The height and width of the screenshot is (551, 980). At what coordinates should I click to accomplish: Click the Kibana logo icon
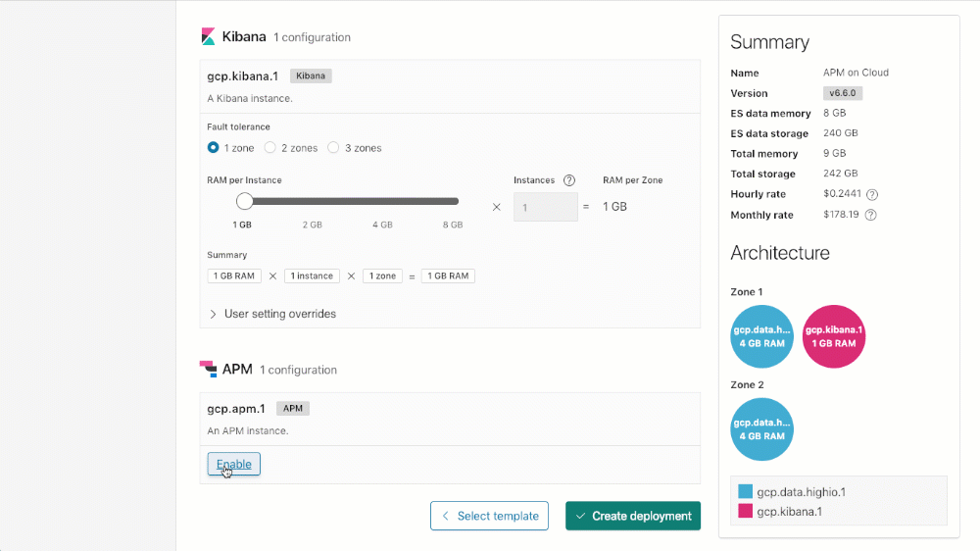(x=208, y=36)
